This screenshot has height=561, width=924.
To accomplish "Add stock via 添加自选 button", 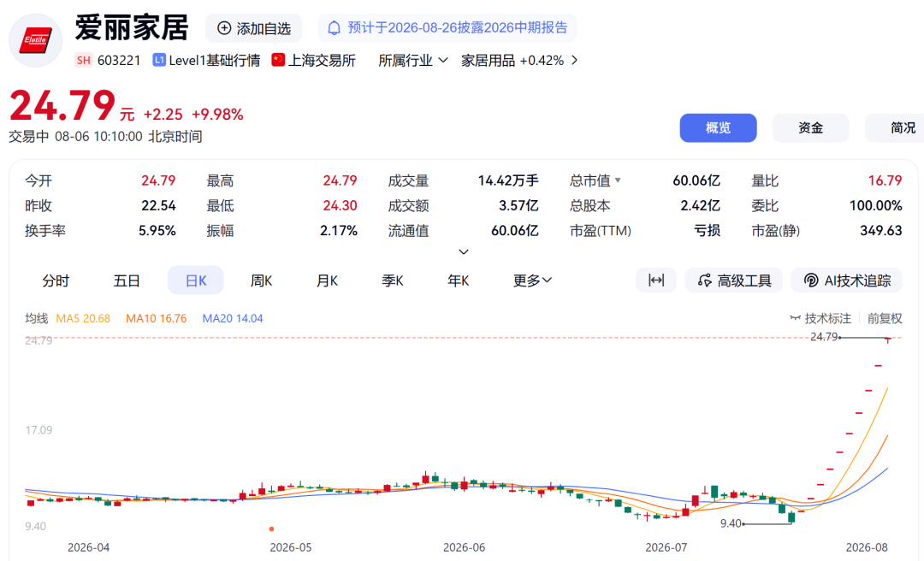I will (x=254, y=28).
